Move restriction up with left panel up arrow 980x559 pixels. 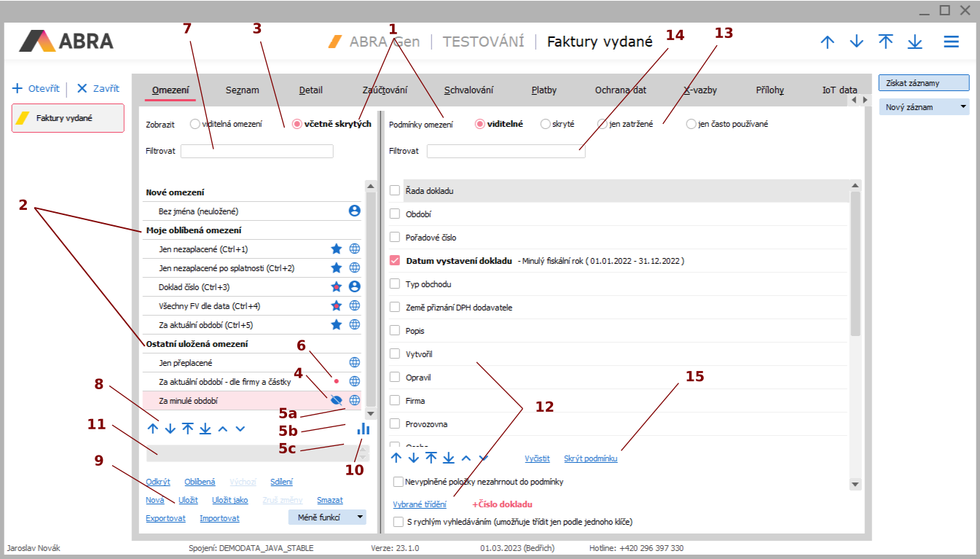153,429
